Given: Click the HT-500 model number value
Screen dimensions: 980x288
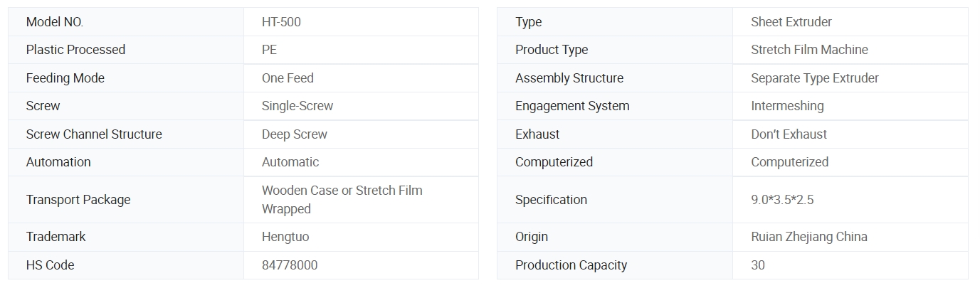Looking at the screenshot, I should coord(281,22).
